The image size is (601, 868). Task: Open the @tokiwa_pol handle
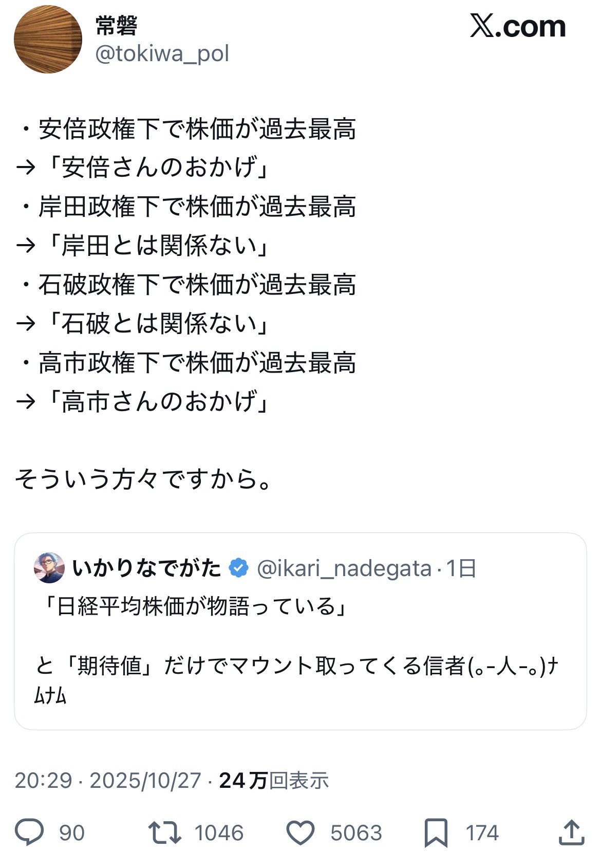click(x=162, y=54)
